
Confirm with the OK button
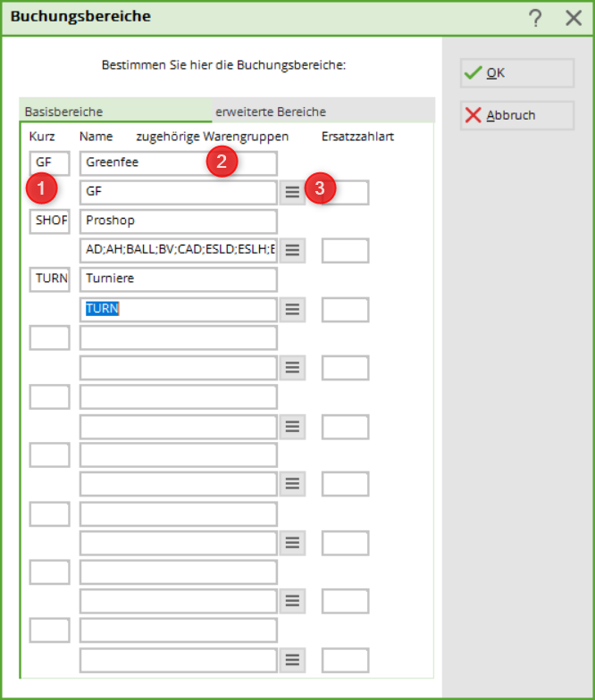click(516, 73)
